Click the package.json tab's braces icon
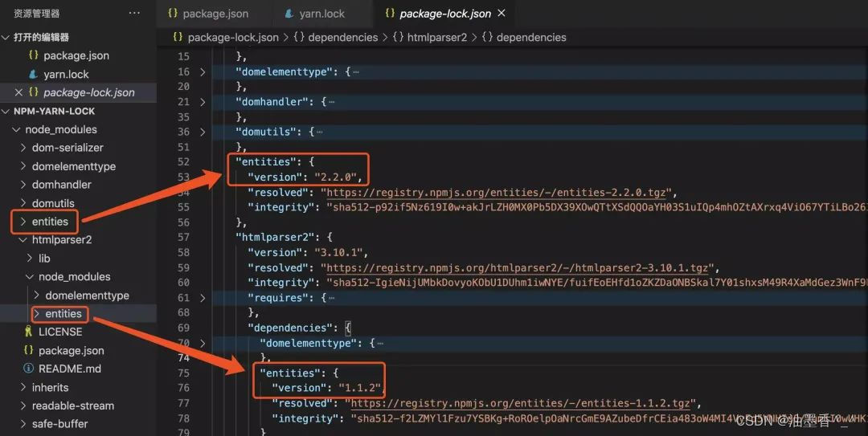 [x=173, y=13]
